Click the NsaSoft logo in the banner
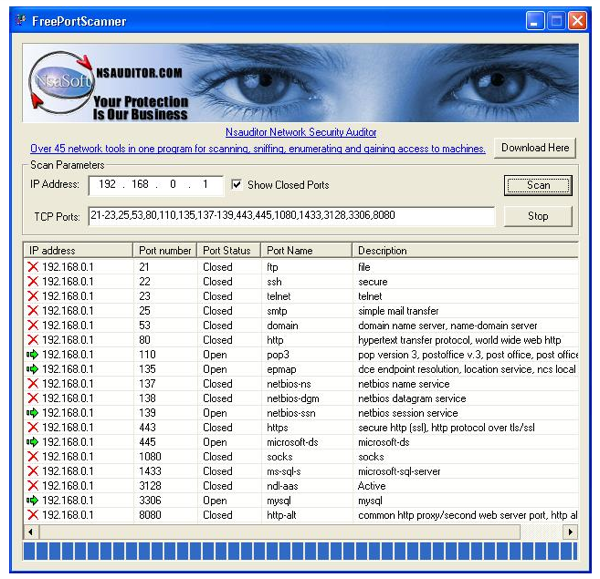The height and width of the screenshot is (579, 600). pyautogui.click(x=61, y=82)
